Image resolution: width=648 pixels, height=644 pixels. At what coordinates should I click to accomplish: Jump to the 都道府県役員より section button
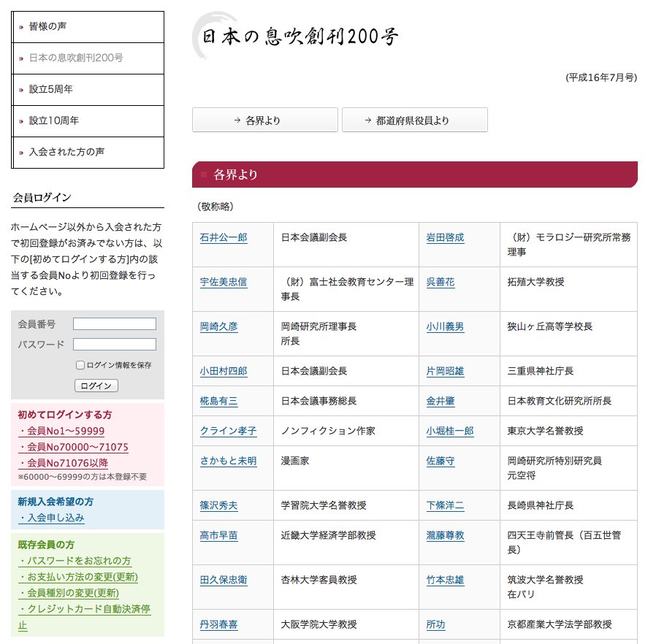(415, 120)
